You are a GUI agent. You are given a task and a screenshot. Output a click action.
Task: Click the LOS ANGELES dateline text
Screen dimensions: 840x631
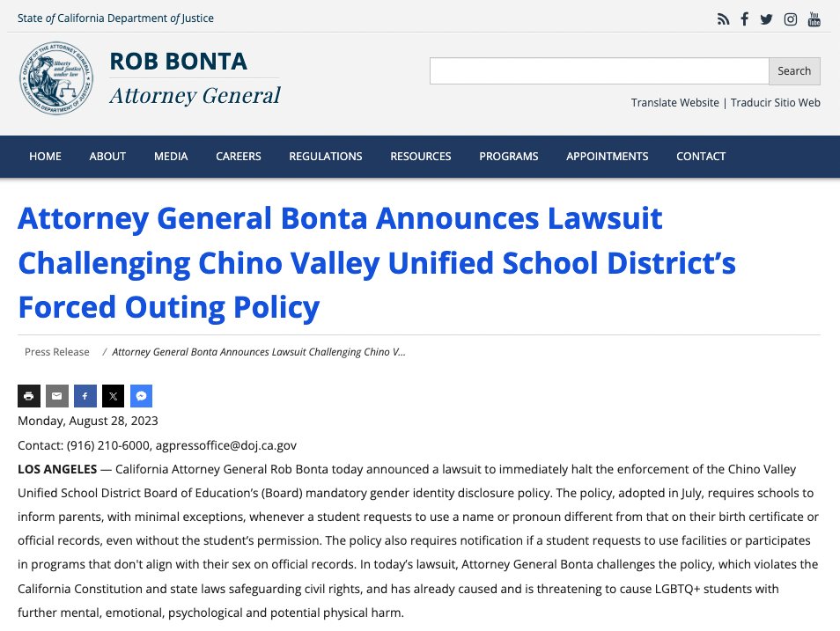click(57, 469)
